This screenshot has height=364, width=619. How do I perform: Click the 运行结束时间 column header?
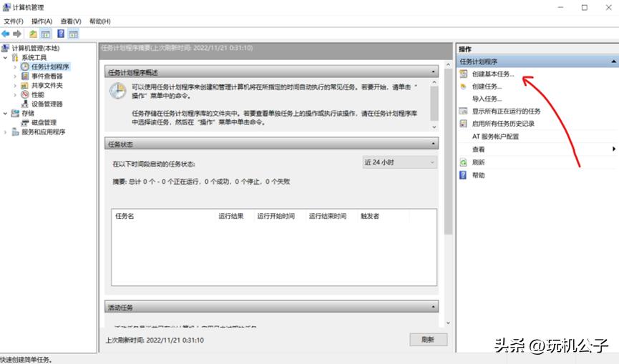(328, 216)
